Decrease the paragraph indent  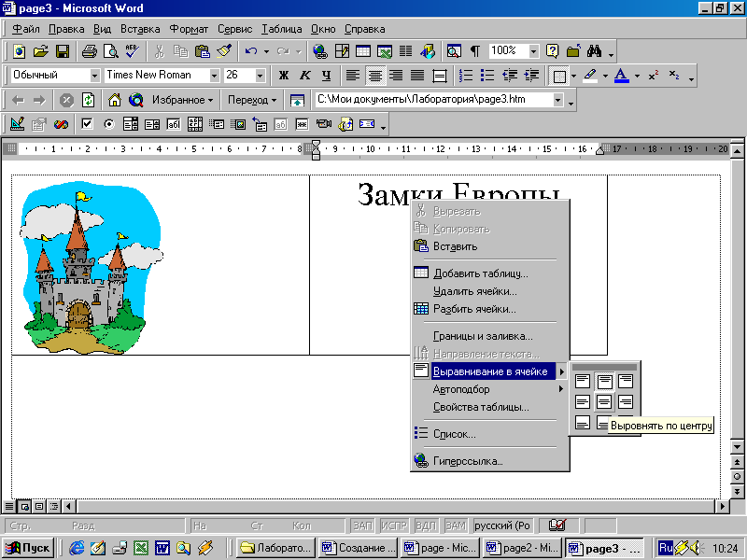click(510, 76)
